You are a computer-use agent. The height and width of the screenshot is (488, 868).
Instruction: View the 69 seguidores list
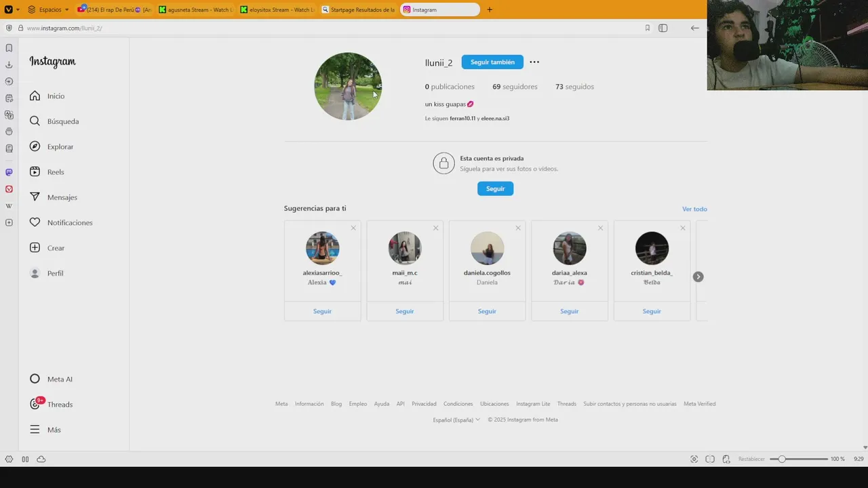click(x=515, y=87)
